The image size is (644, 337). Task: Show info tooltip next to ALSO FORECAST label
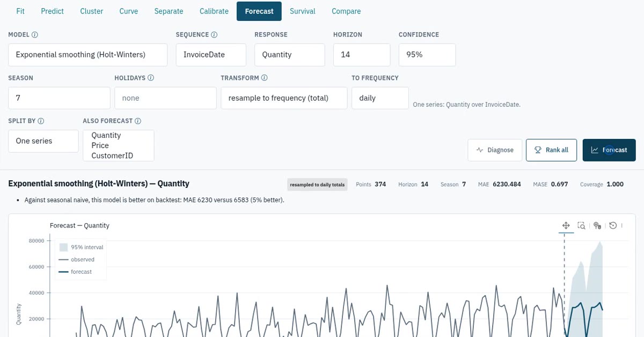point(138,121)
